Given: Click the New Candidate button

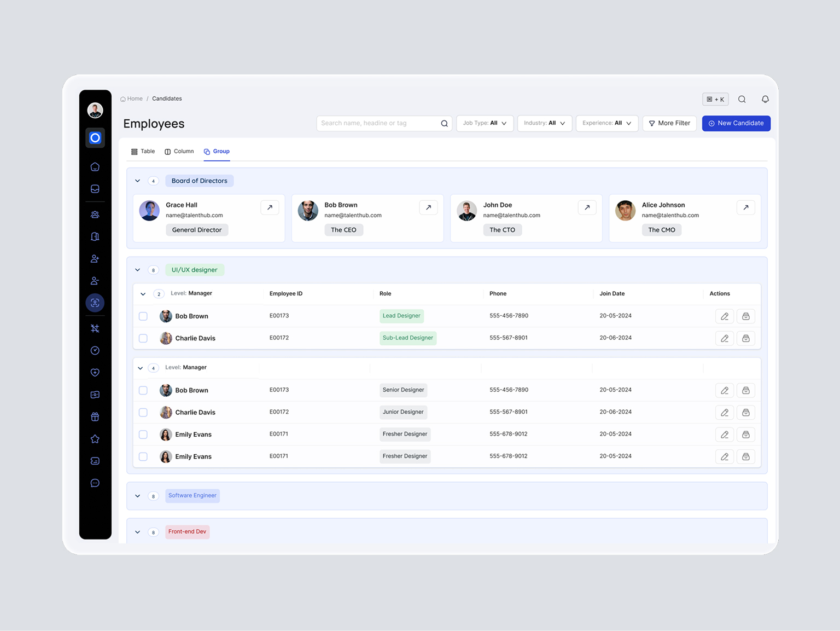Looking at the screenshot, I should pyautogui.click(x=736, y=123).
